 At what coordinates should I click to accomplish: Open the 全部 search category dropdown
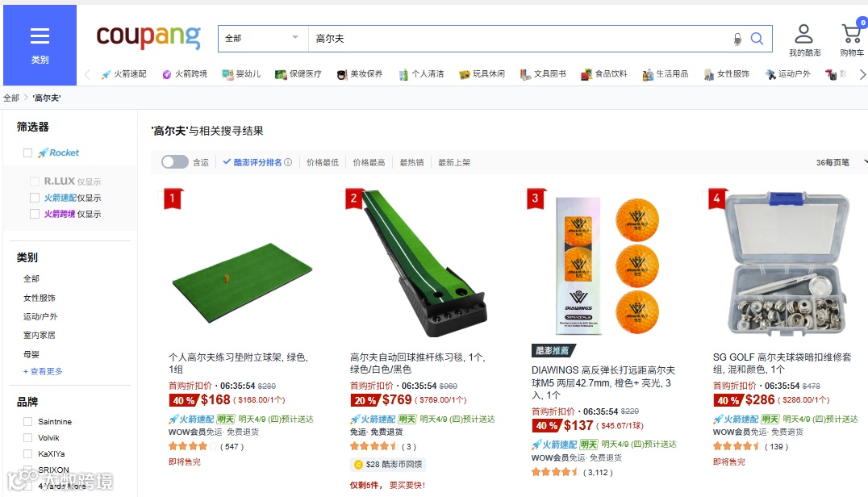(263, 38)
